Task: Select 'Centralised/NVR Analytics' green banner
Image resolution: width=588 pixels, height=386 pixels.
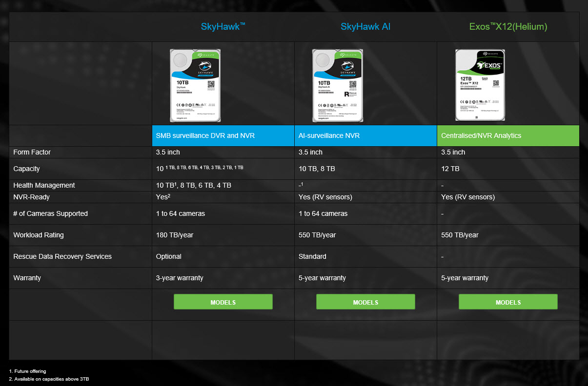Action: coord(508,135)
